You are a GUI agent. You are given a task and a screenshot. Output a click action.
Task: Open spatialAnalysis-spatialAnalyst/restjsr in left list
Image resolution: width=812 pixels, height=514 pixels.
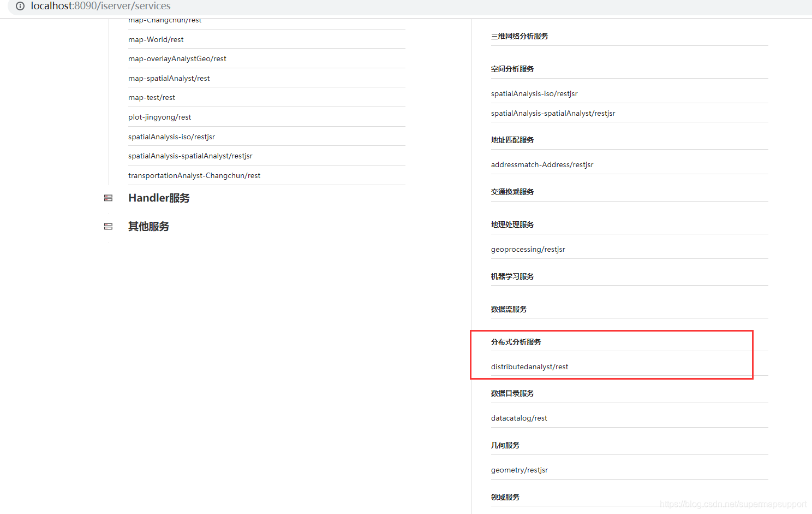pyautogui.click(x=190, y=156)
